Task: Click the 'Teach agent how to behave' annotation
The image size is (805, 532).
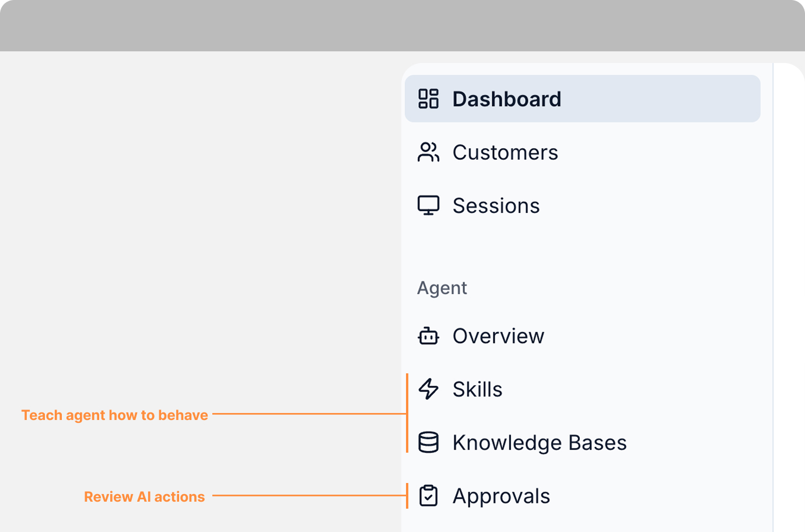Action: 114,415
